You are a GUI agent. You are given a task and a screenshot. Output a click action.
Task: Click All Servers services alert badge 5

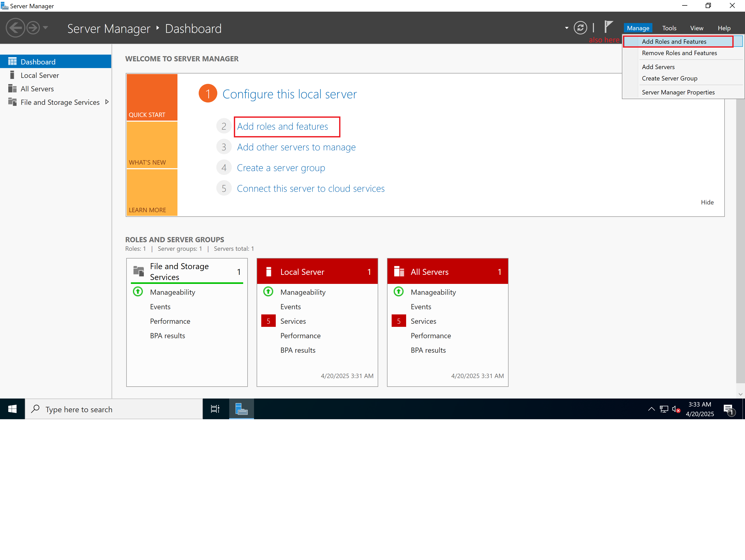coord(399,321)
